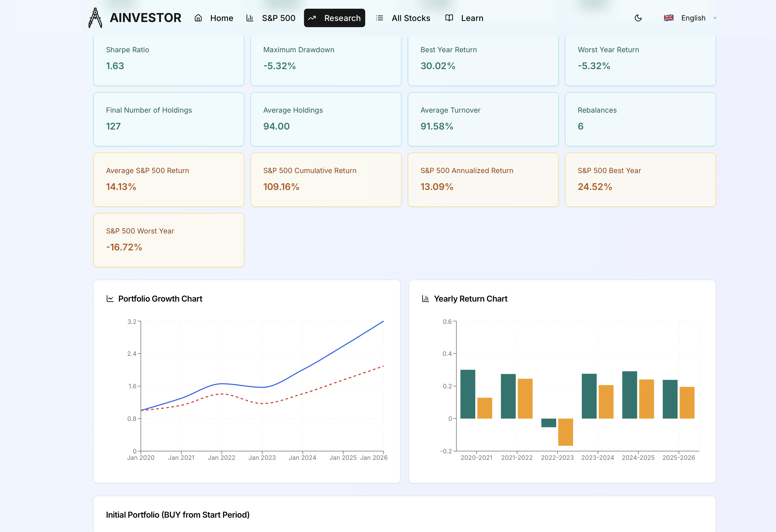Image resolution: width=776 pixels, height=532 pixels.
Task: Click the Research trending arrow icon
Action: point(312,18)
